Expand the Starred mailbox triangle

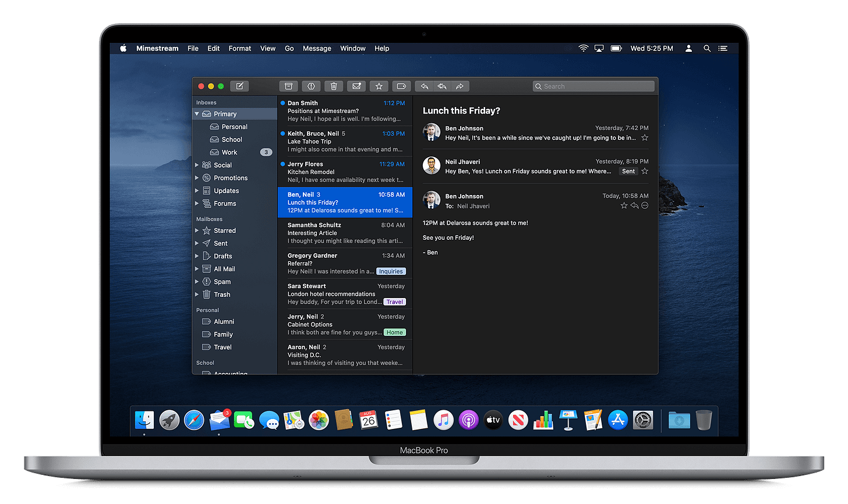(197, 230)
